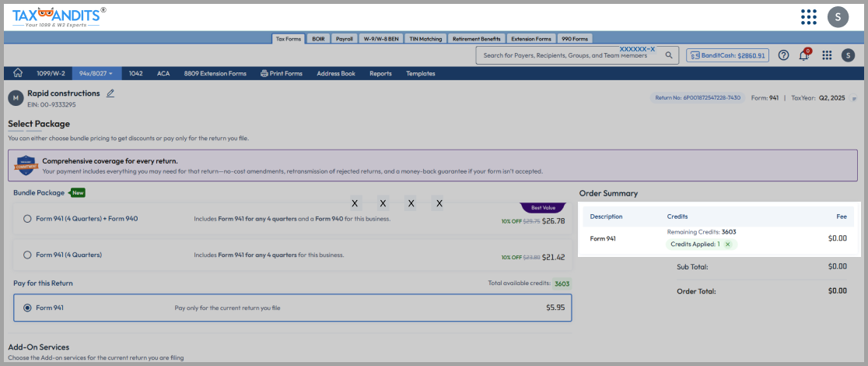Click the New tag beside Bundle Package
The image size is (868, 366).
pyautogui.click(x=78, y=193)
